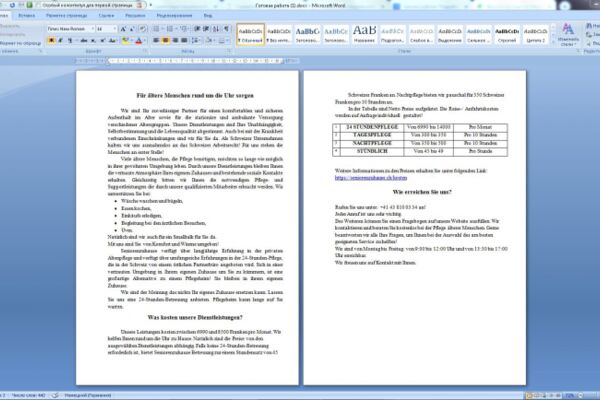Image resolution: width=600 pixels, height=400 pixels.
Task: Open the line spacing options
Action: click(196, 41)
